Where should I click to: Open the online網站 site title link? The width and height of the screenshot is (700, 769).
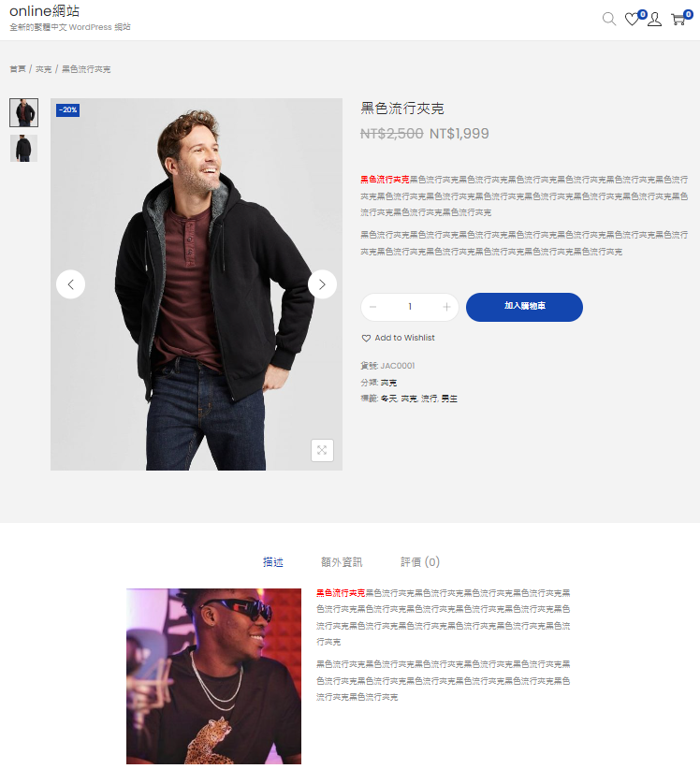(44, 11)
